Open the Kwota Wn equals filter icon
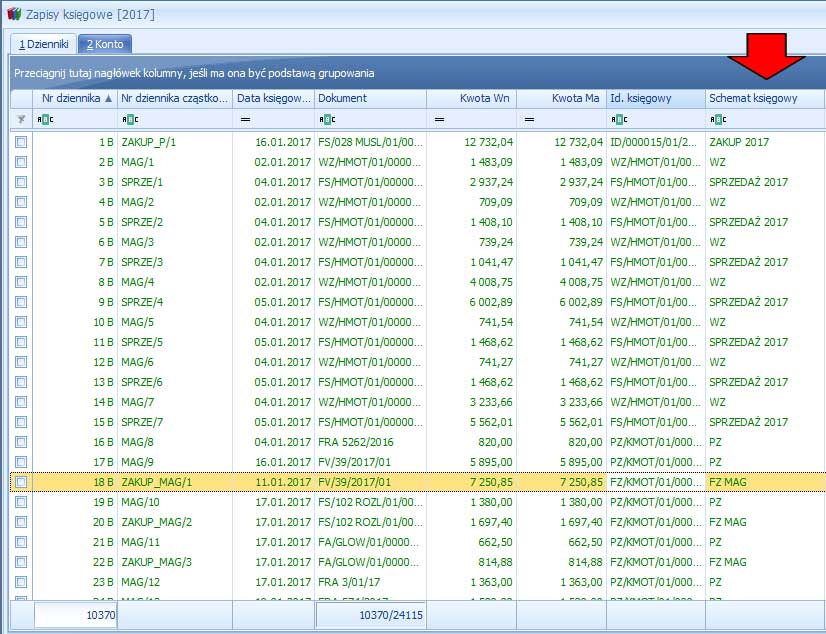Image resolution: width=826 pixels, height=634 pixels. point(439,120)
